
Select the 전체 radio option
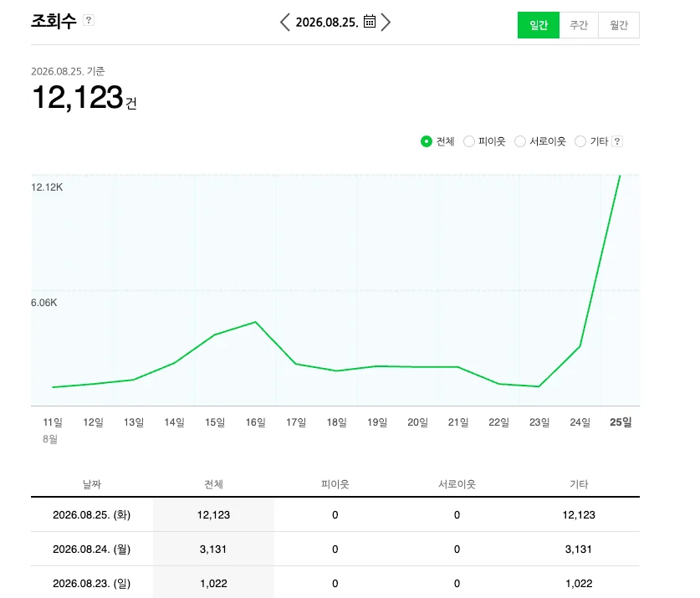(x=427, y=141)
